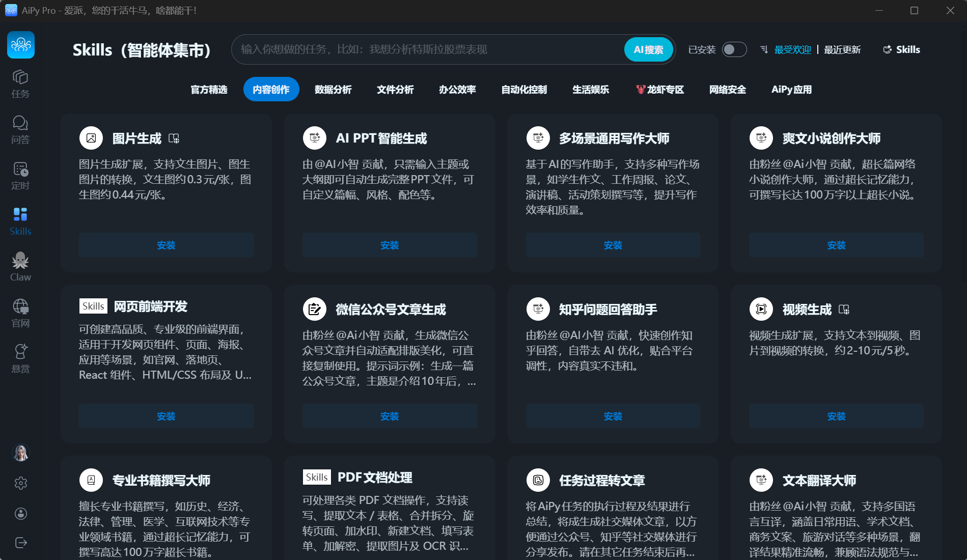The width and height of the screenshot is (967, 560).
Task: Open the 任务过程转文章 card title
Action: [x=602, y=480]
